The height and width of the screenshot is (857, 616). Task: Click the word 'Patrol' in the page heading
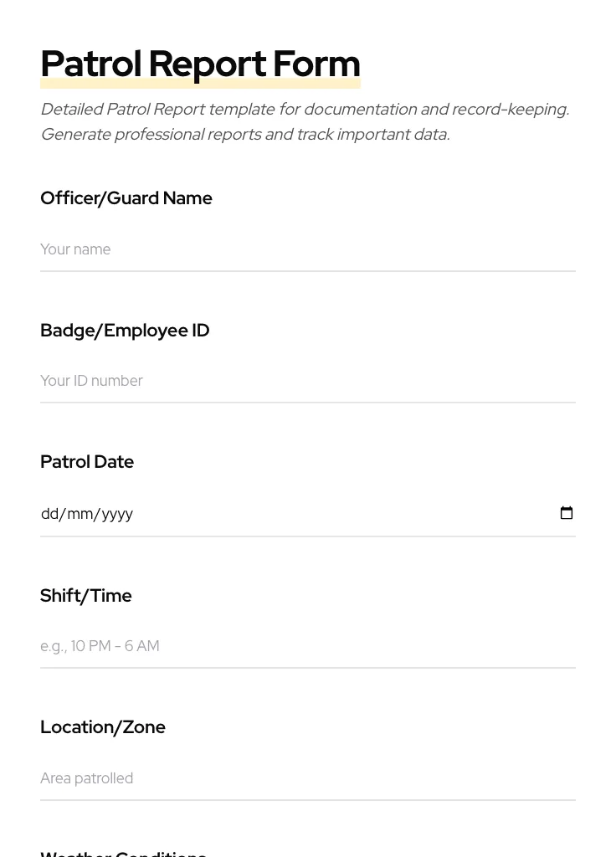pyautogui.click(x=90, y=64)
